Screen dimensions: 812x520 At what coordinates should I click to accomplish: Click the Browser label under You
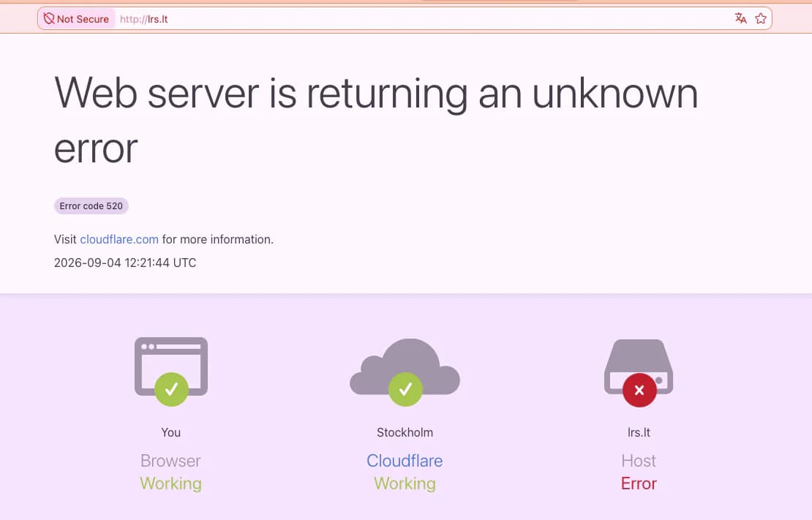170,461
